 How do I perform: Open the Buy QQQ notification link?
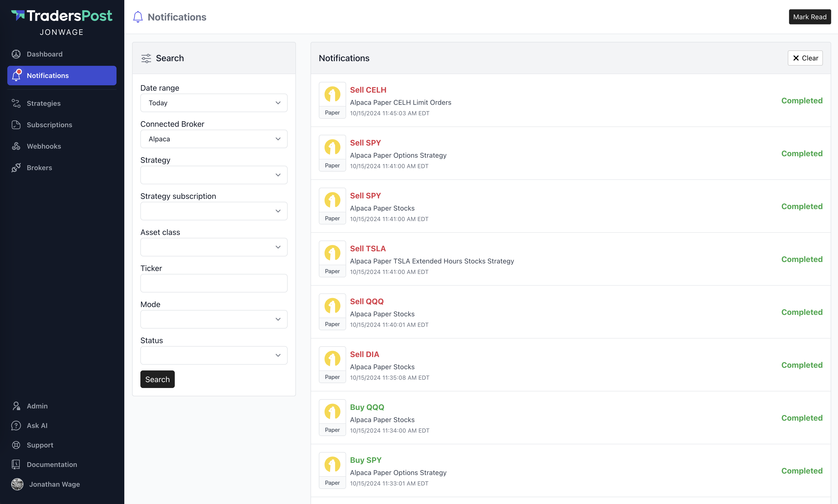click(x=367, y=407)
